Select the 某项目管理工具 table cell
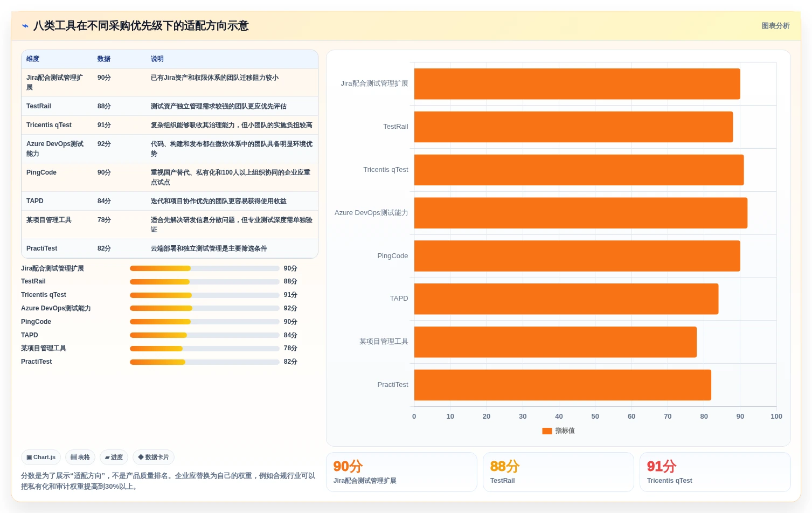Screen dimensions: 812x513 [x=49, y=220]
